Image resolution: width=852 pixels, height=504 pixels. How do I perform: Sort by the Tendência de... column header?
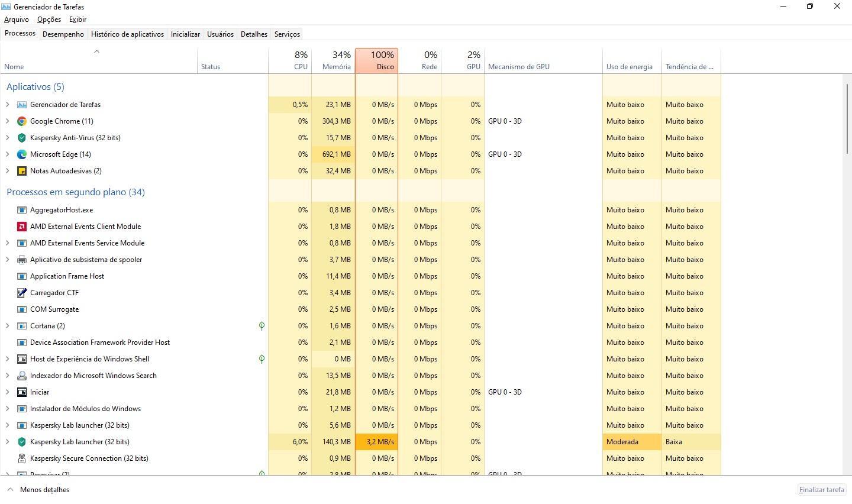[x=691, y=61]
